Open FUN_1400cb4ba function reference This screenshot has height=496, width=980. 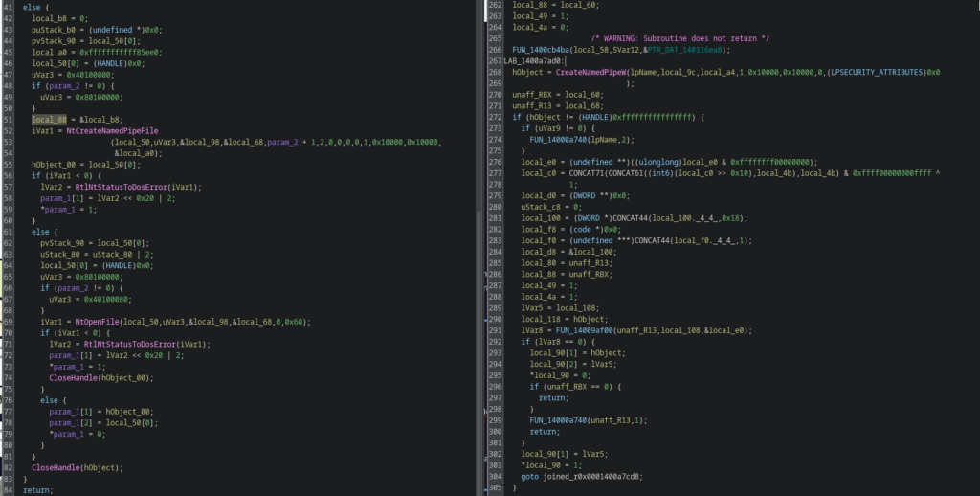[x=546, y=49]
